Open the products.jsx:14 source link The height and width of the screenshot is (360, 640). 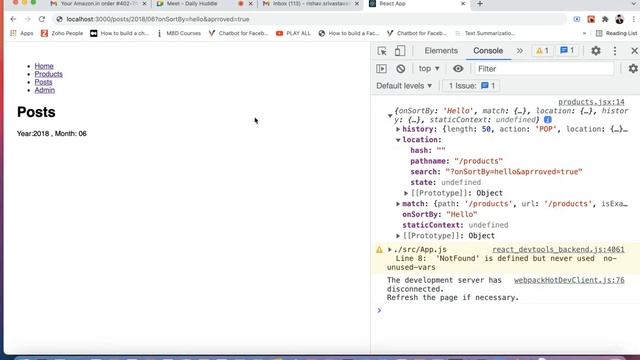point(591,102)
